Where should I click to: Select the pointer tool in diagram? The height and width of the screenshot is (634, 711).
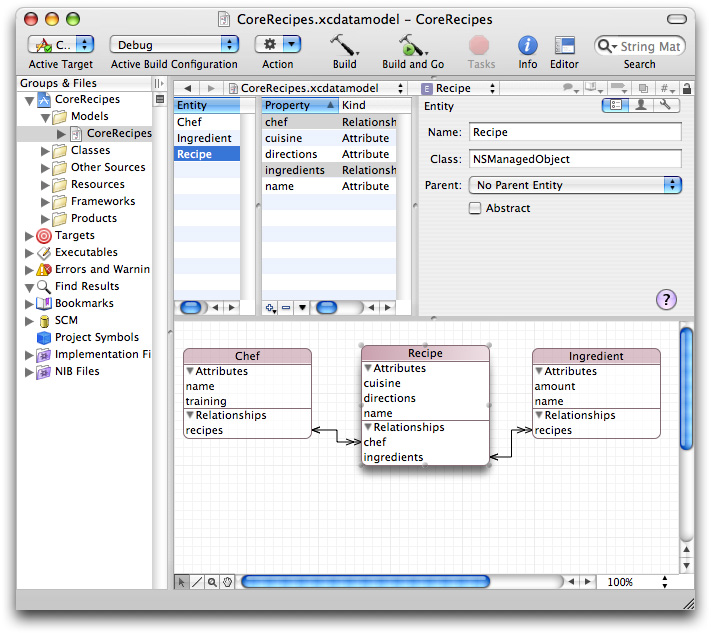point(181,582)
